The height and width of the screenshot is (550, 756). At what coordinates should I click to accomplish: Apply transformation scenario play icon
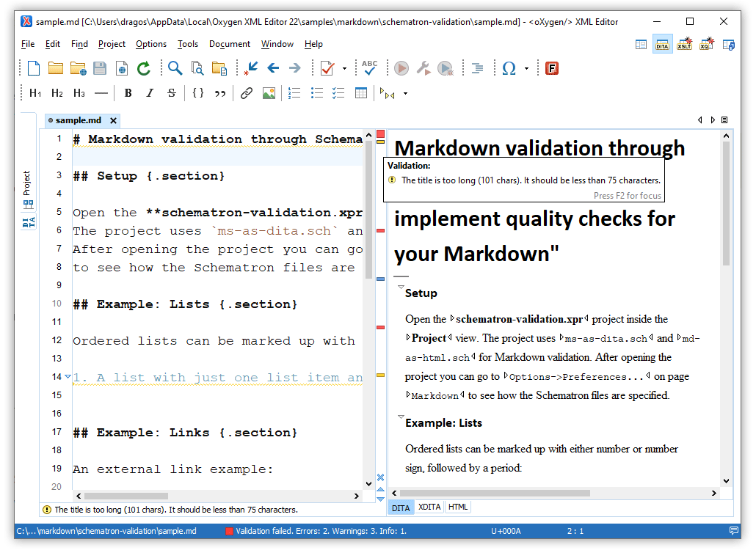[401, 68]
